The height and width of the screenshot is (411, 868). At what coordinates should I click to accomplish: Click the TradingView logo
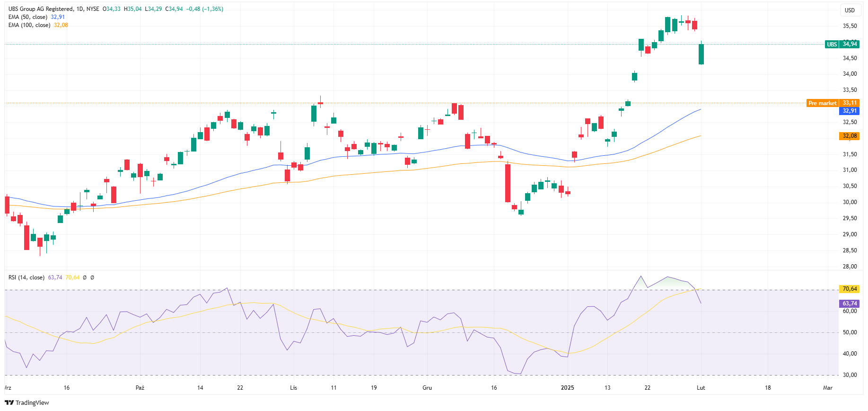(27, 402)
